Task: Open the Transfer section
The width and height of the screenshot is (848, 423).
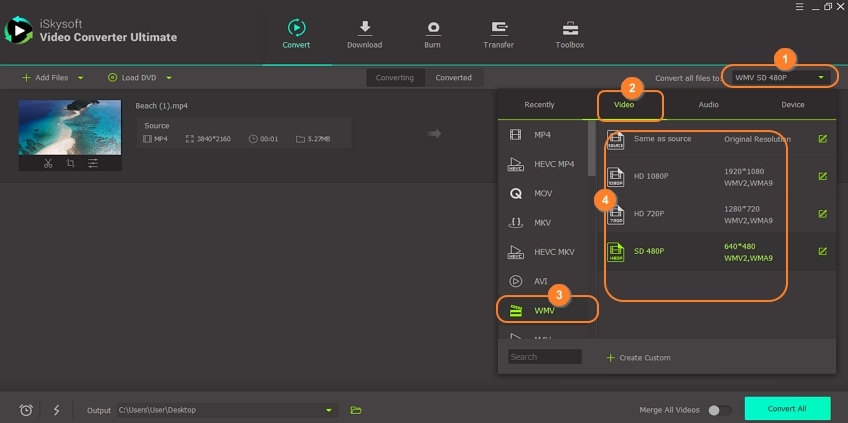Action: [499, 34]
